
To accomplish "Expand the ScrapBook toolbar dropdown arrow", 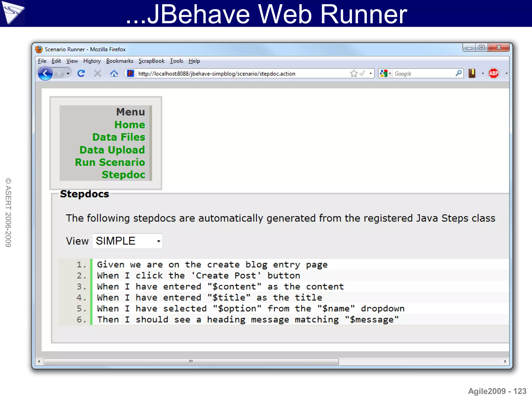I will click(x=483, y=74).
